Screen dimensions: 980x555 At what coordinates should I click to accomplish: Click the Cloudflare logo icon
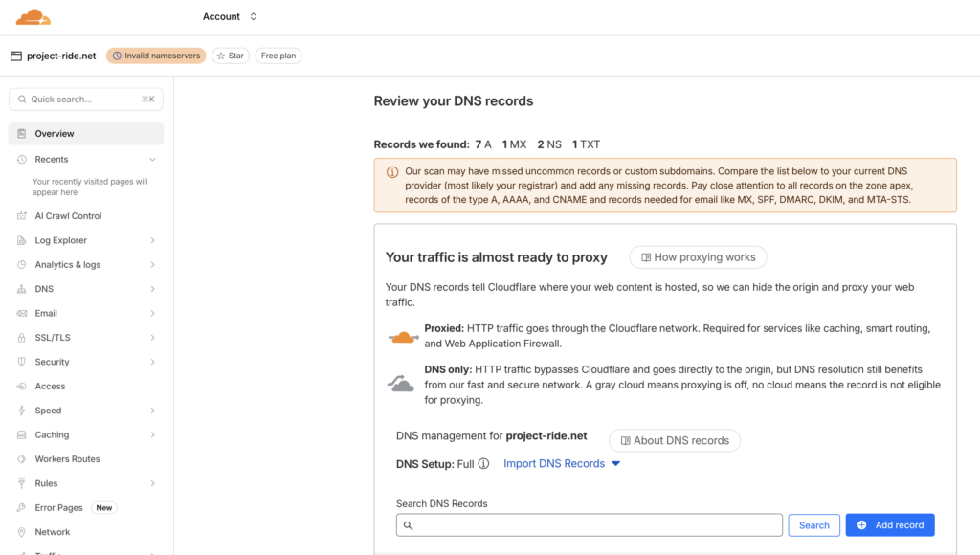(33, 17)
